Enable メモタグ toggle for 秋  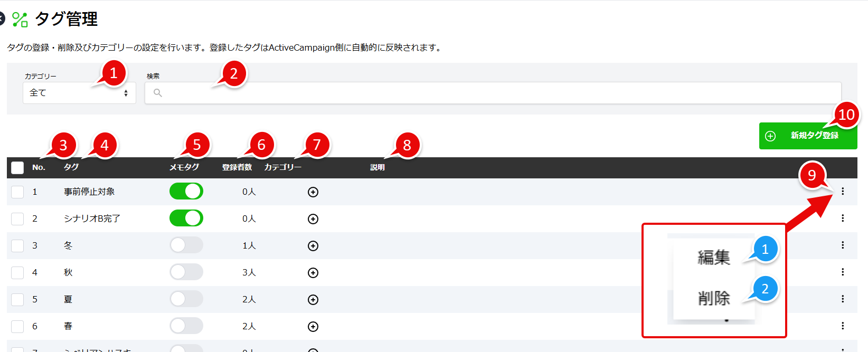pos(186,272)
